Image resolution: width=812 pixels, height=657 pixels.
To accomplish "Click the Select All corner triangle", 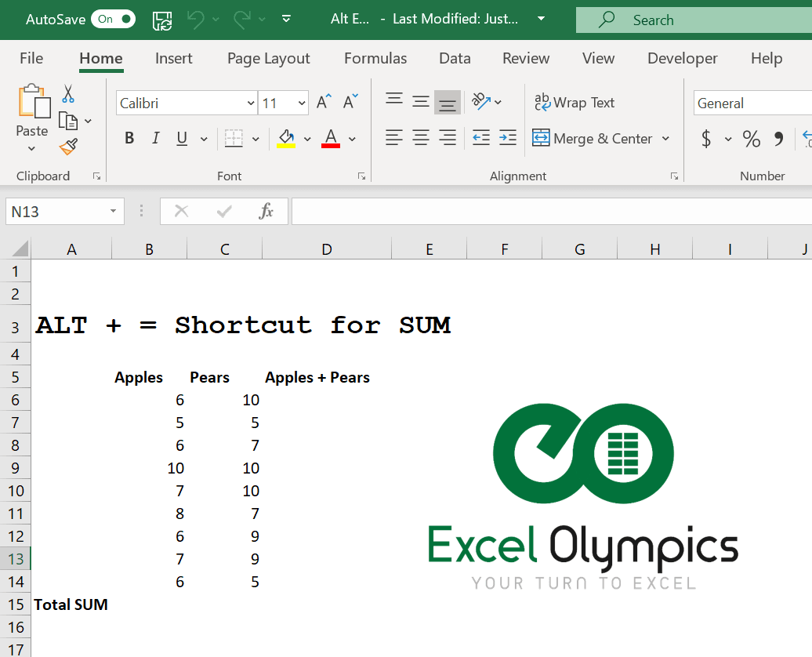I will click(19, 249).
